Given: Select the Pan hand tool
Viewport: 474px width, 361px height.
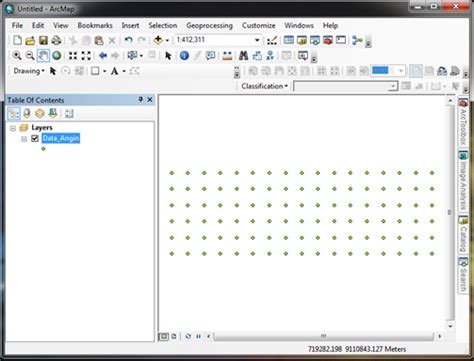Looking at the screenshot, I should click(x=43, y=55).
